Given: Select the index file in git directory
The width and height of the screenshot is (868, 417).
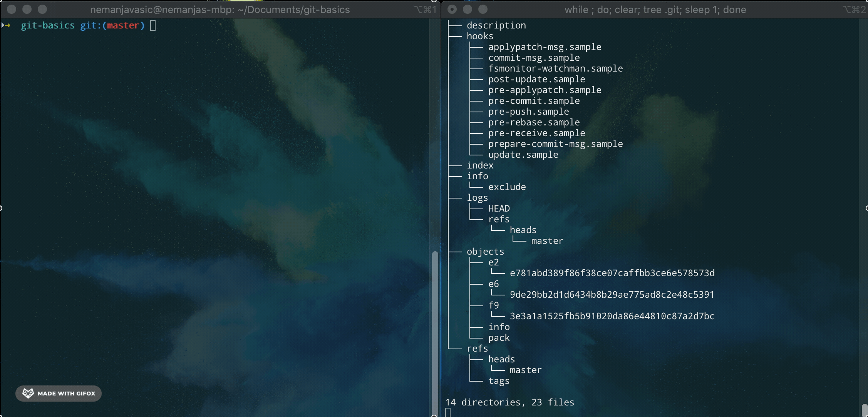Looking at the screenshot, I should [x=480, y=165].
